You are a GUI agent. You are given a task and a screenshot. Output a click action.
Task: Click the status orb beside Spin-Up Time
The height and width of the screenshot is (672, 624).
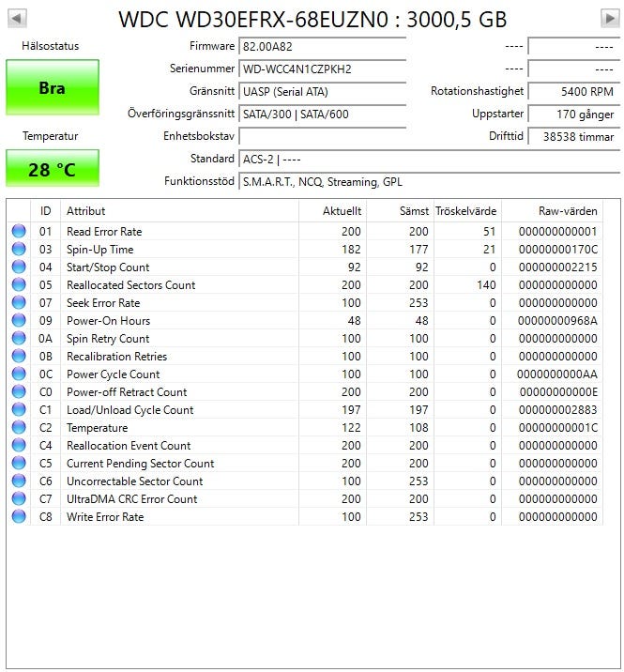pos(19,250)
